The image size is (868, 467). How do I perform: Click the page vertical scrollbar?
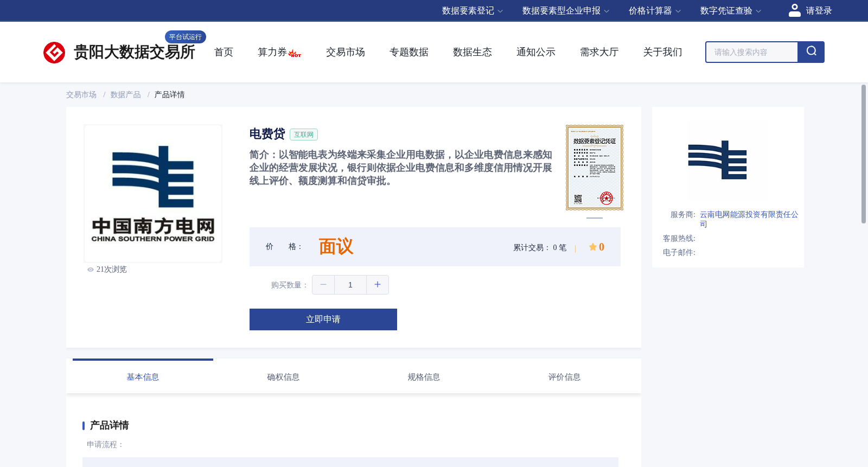(864, 154)
